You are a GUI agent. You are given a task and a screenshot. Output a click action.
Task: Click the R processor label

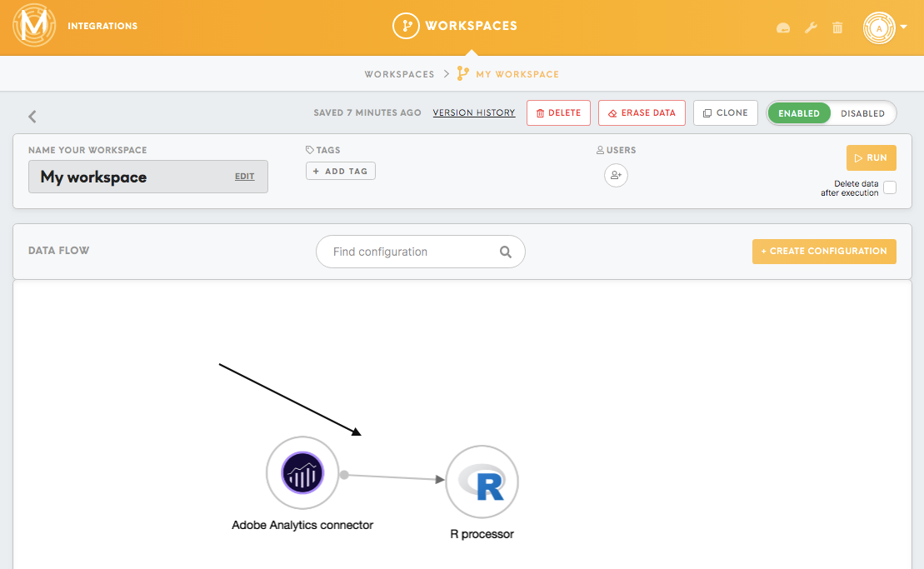pyautogui.click(x=482, y=534)
